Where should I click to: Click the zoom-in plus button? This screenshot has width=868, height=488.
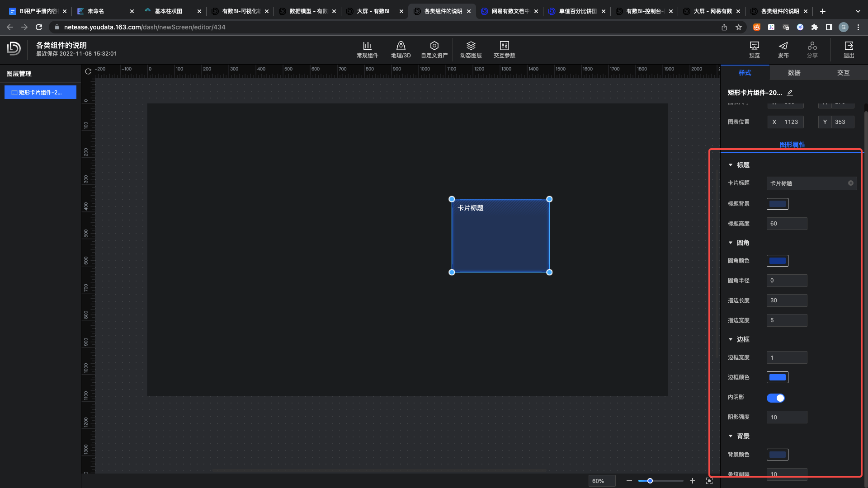click(692, 481)
